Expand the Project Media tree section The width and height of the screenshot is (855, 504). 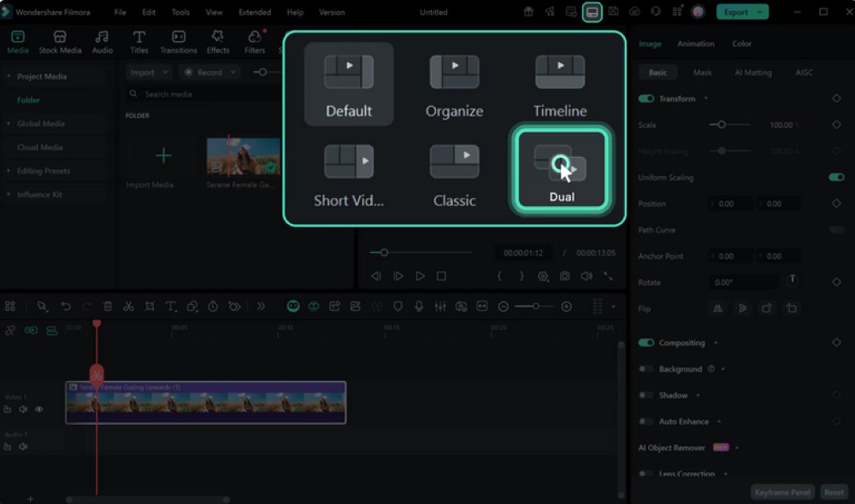[9, 77]
